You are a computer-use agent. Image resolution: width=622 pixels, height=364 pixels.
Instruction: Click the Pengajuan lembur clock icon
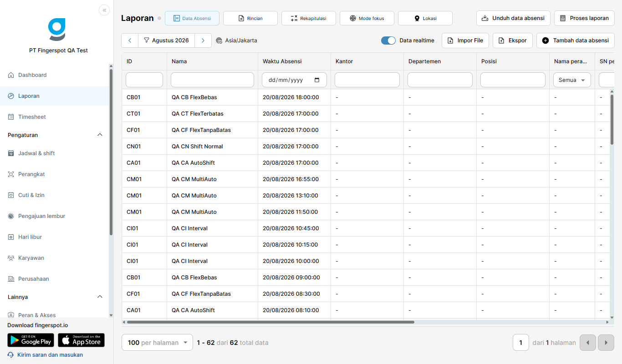pos(11,216)
